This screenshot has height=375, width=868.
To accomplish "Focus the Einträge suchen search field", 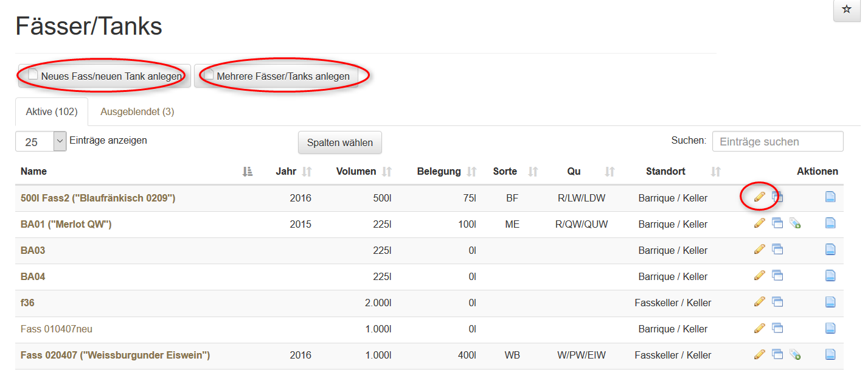I will click(x=777, y=141).
